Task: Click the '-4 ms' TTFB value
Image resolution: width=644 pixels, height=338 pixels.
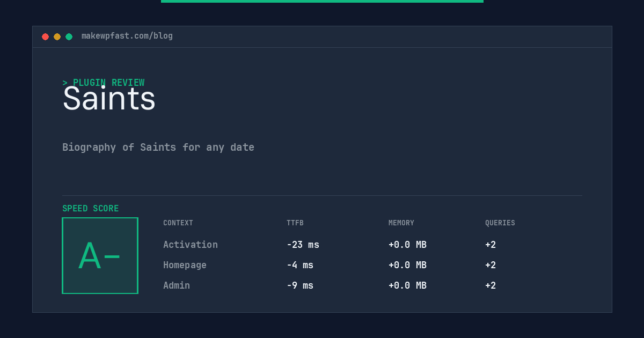Action: tap(300, 265)
